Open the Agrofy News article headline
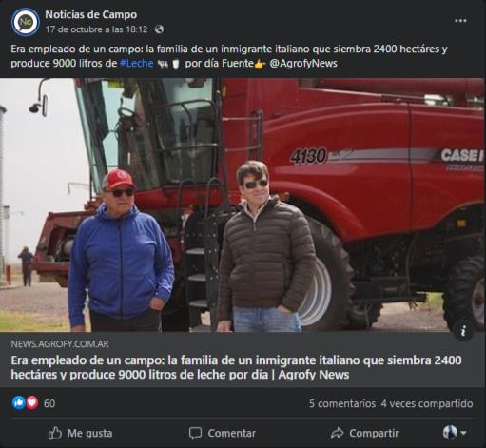This screenshot has height=448, width=486. click(236, 367)
